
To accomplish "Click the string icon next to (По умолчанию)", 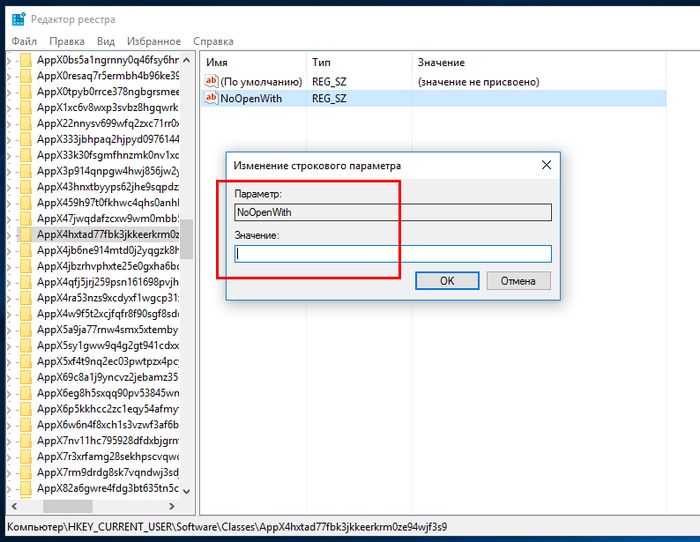I will (211, 81).
